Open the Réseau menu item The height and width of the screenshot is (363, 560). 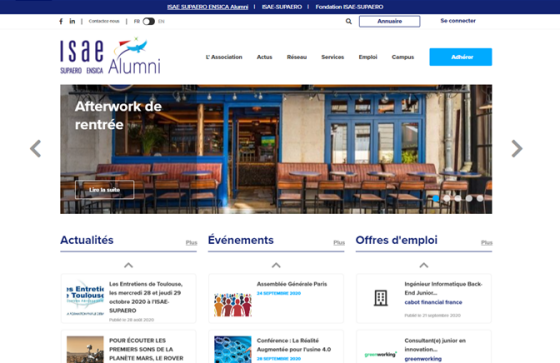point(297,57)
